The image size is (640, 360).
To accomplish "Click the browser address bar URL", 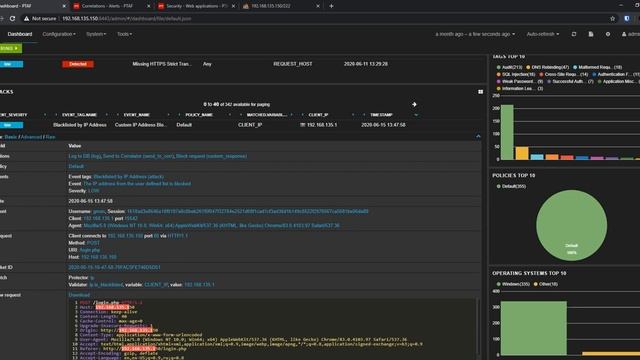I will coord(127,19).
